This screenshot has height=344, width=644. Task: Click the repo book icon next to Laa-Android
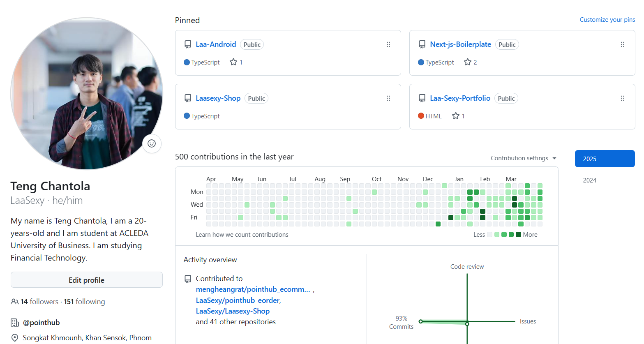coord(188,44)
